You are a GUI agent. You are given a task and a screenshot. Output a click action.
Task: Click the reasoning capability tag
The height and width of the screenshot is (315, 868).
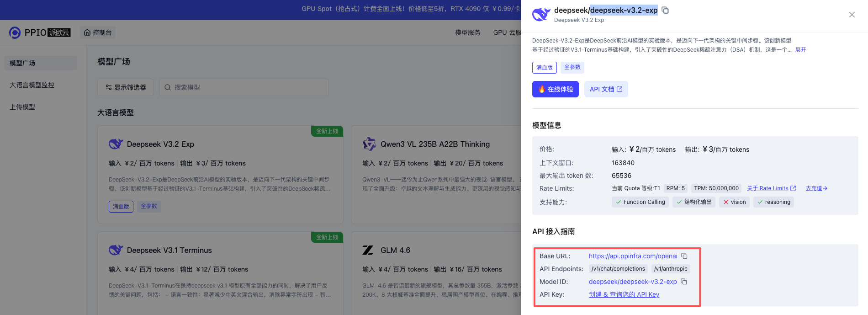click(x=773, y=202)
